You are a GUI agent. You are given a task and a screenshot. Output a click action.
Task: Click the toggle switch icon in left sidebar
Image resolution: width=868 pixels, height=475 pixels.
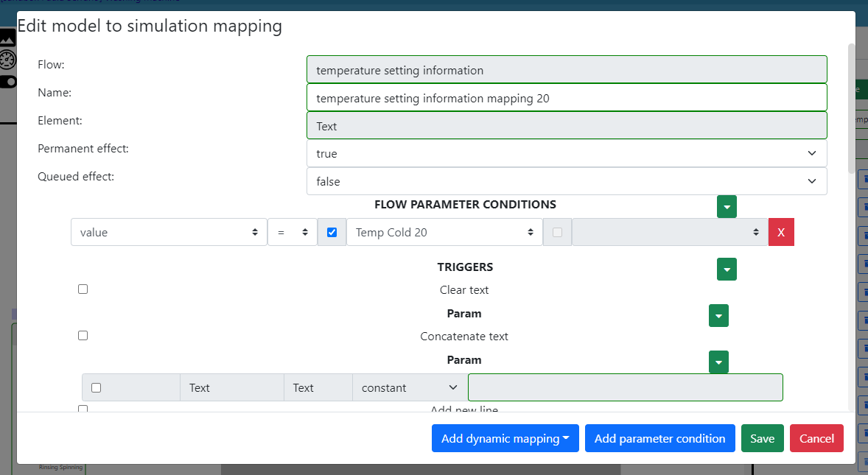[x=8, y=82]
